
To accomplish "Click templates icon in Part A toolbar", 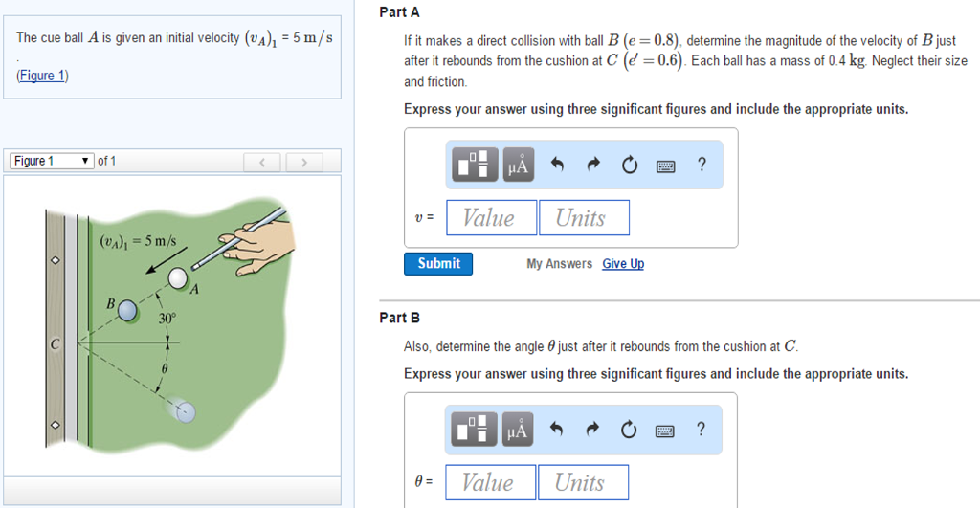I will pyautogui.click(x=476, y=166).
